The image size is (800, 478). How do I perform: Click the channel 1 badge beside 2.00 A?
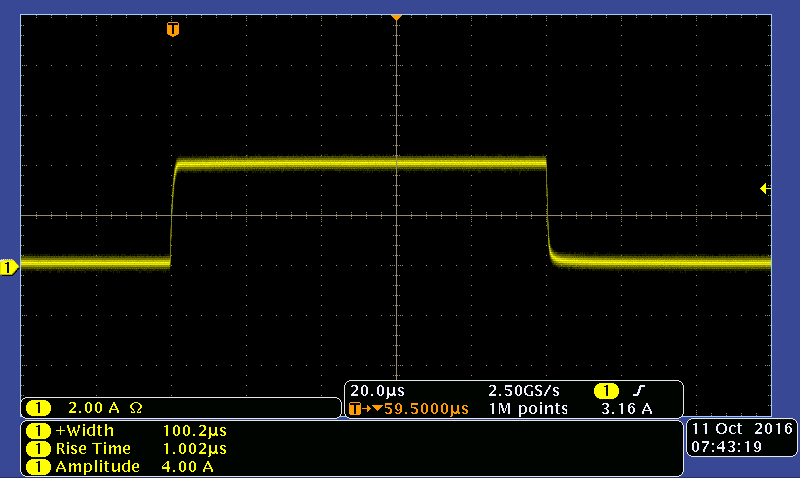click(x=38, y=408)
